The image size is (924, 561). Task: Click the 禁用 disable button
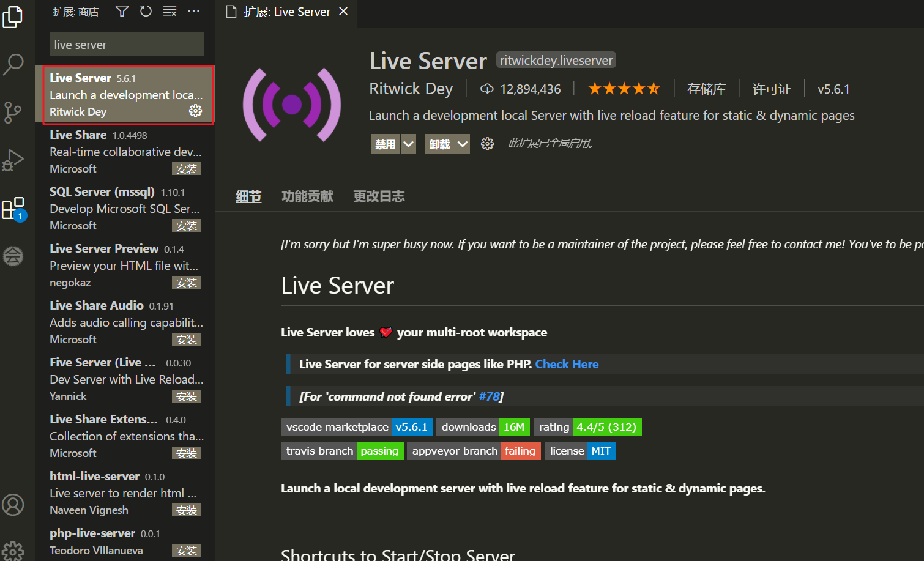(386, 144)
